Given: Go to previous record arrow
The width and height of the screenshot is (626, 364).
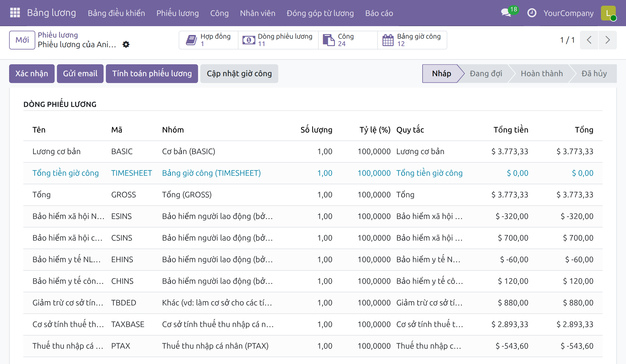Looking at the screenshot, I should [x=589, y=40].
